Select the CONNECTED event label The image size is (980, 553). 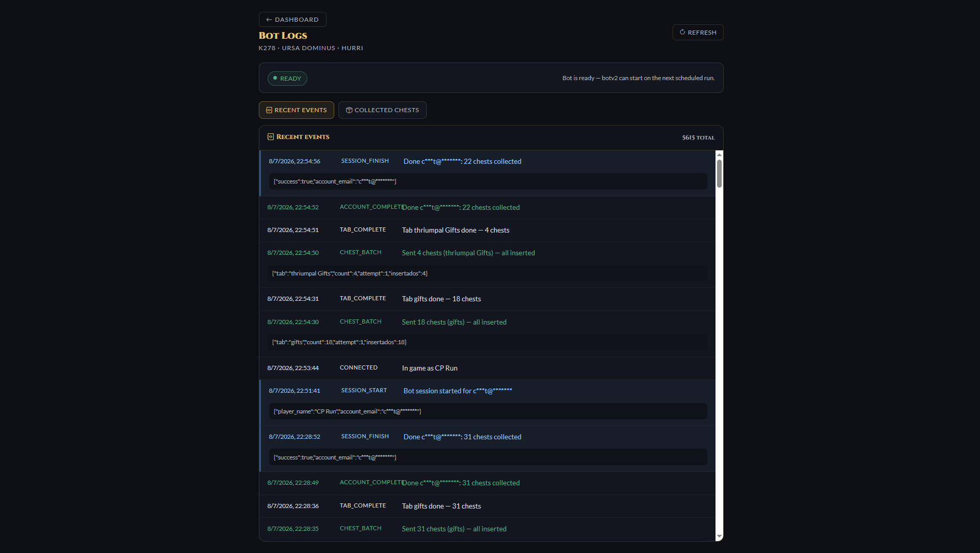(359, 367)
